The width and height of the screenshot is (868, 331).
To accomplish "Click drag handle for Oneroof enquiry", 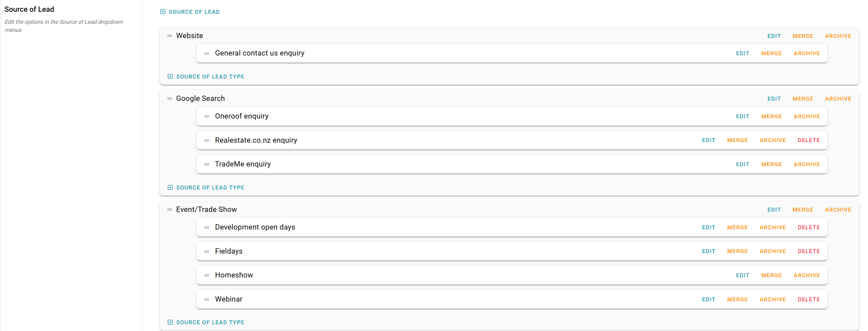I will point(207,116).
